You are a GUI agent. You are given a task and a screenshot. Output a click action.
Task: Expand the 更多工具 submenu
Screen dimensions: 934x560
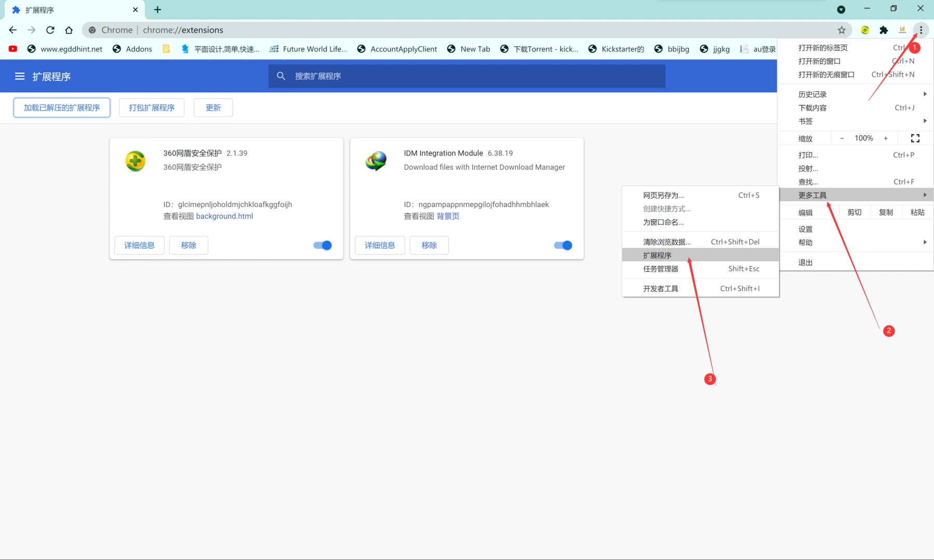click(856, 195)
